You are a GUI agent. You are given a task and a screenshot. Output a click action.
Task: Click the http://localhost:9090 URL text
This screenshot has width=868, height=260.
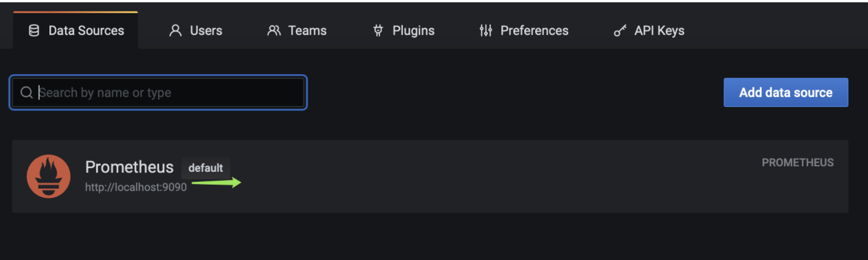click(136, 187)
